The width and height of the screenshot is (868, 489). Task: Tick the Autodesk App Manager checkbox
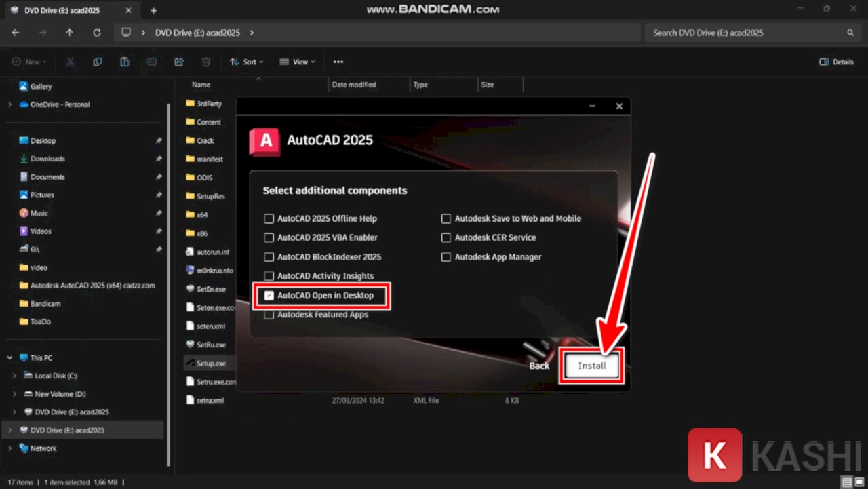(x=446, y=257)
